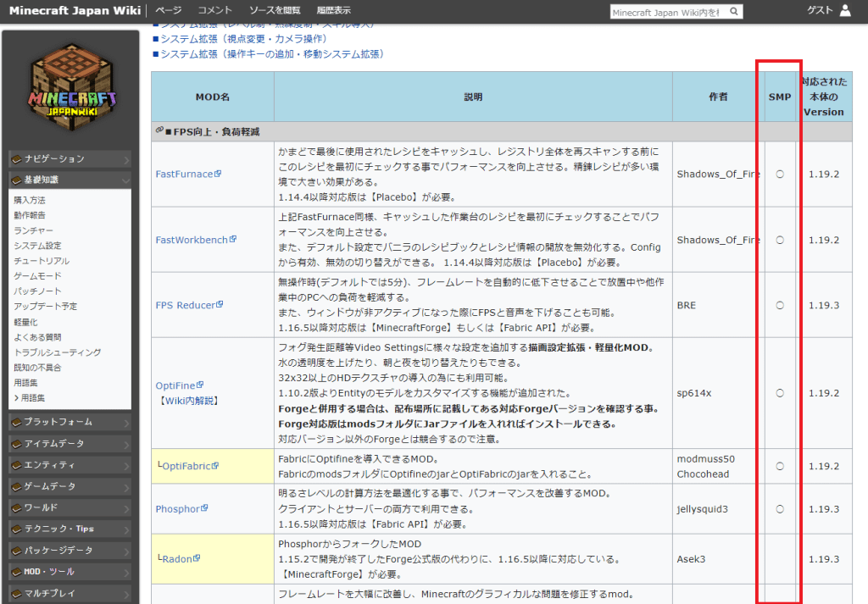Click the book icon beside MOD・ツール

tap(17, 572)
